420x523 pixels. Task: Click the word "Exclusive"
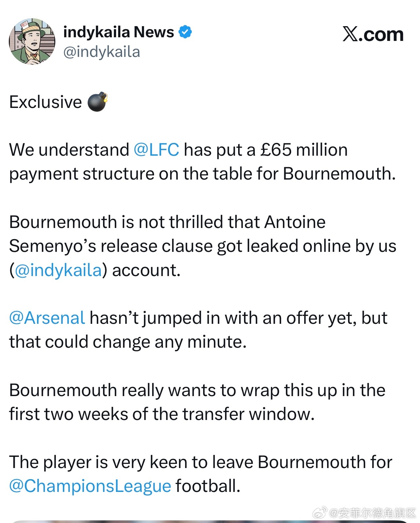45,102
